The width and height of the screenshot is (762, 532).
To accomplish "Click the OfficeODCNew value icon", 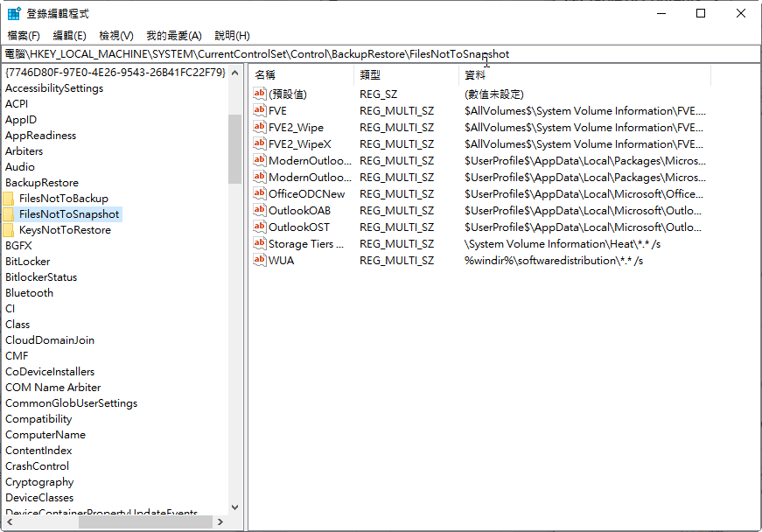I will (260, 194).
